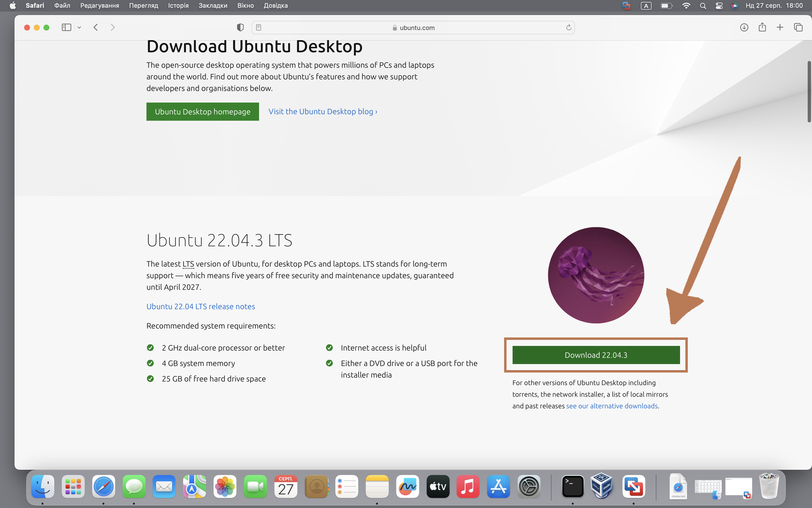Show Reader view icon in address bar
This screenshot has width=812, height=508.
[258, 28]
